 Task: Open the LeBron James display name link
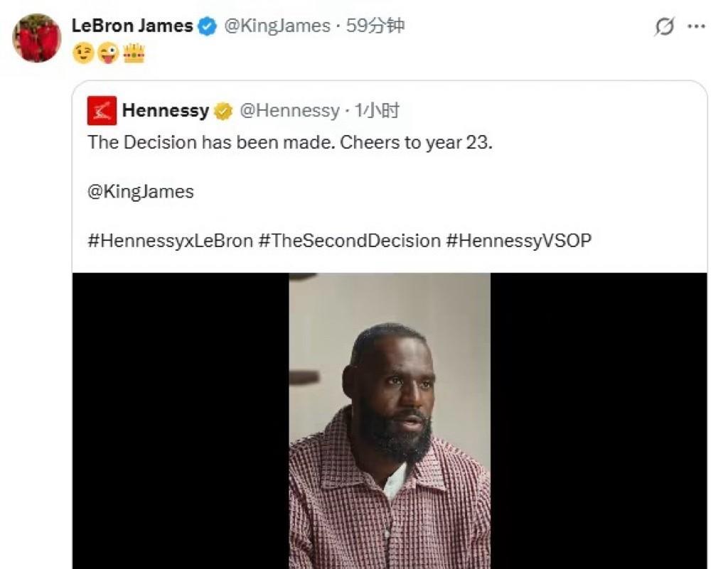[x=132, y=26]
